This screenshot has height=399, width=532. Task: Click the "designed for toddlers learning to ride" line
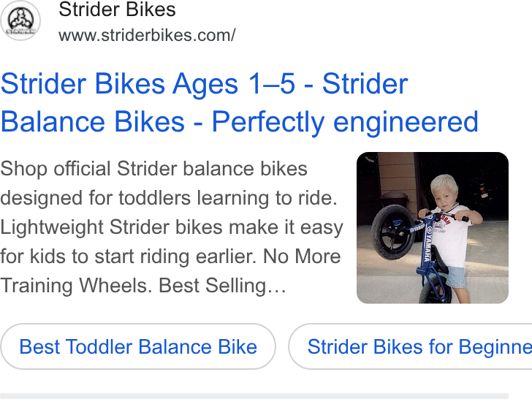tap(169, 198)
